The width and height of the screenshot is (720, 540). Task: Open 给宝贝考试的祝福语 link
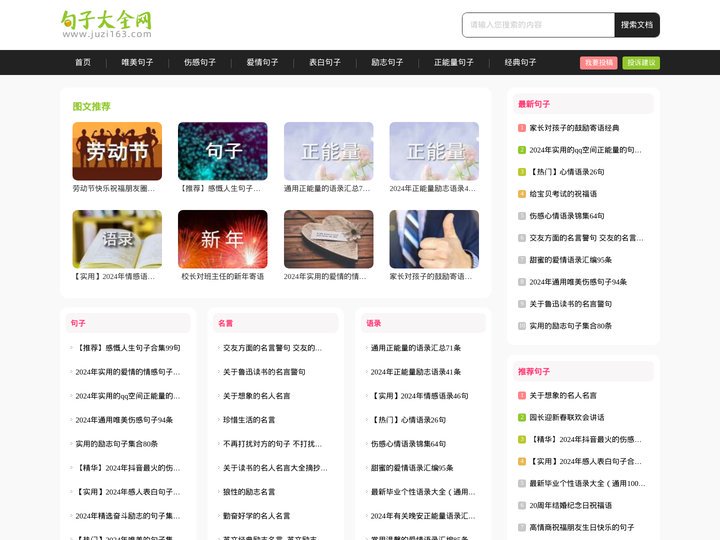(x=563, y=194)
